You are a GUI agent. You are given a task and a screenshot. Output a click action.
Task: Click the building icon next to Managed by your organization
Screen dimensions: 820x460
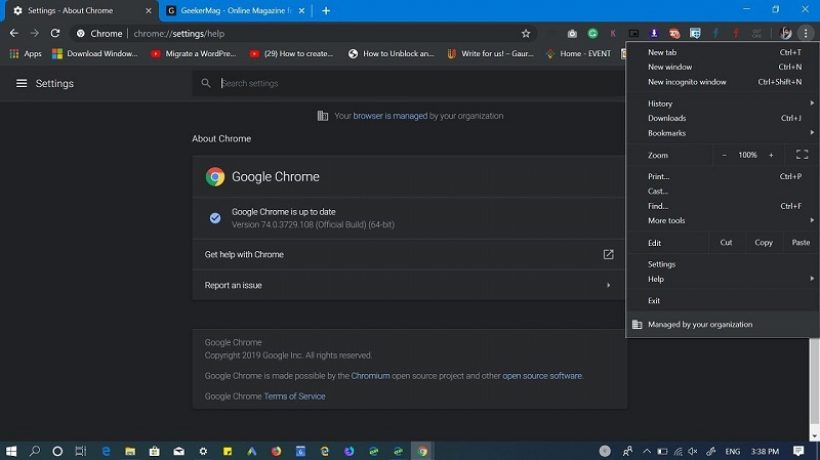pos(637,325)
